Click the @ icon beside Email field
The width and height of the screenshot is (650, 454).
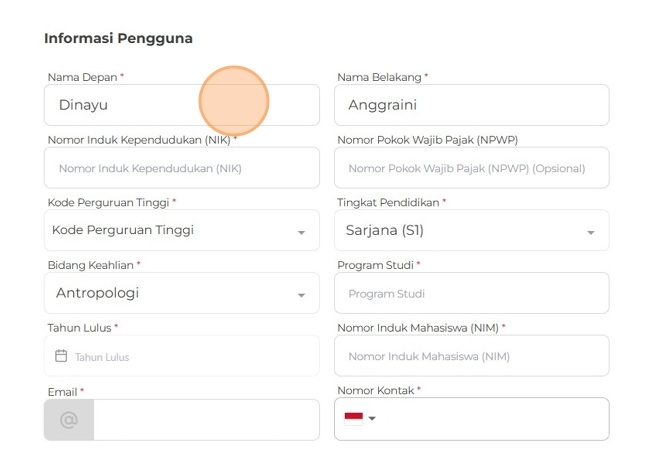(69, 420)
